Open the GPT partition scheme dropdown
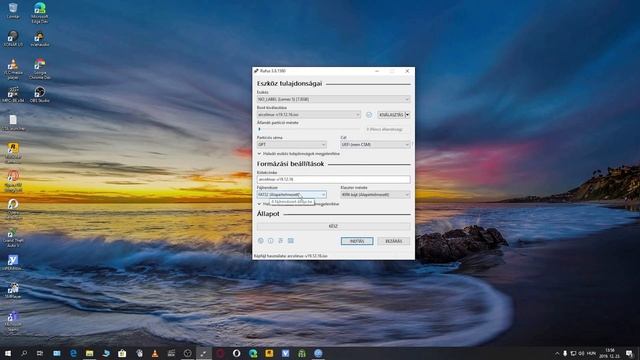Image resolution: width=640 pixels, height=360 pixels. coord(291,144)
